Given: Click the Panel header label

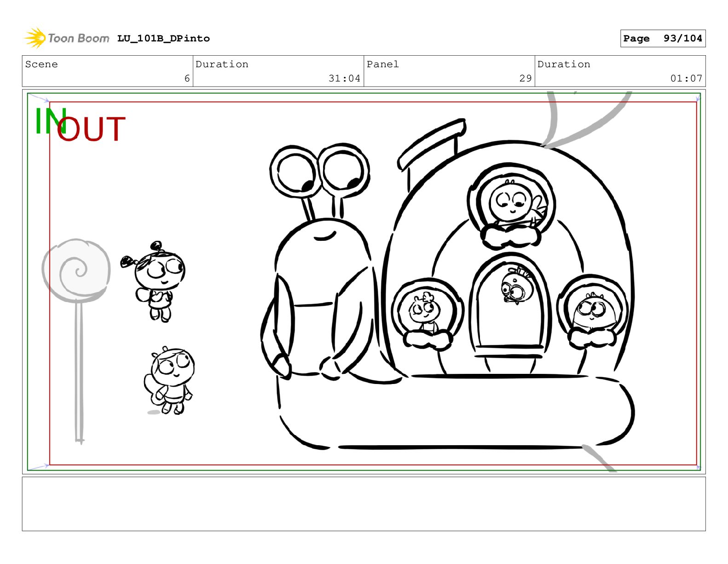Looking at the screenshot, I should click(382, 64).
